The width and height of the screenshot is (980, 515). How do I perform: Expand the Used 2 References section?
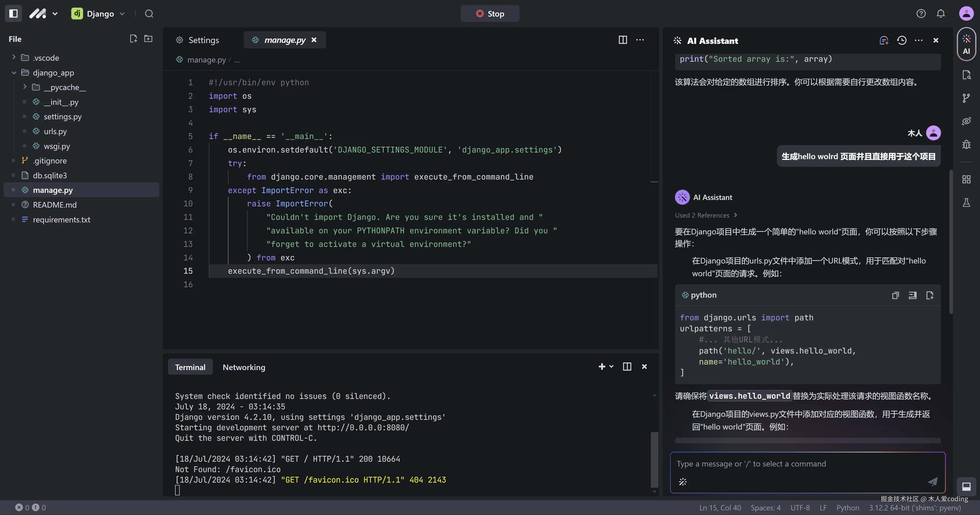pos(706,215)
